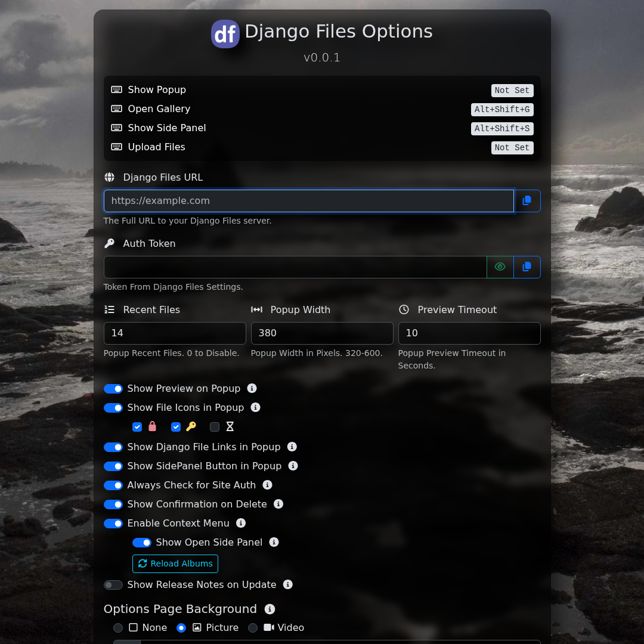
Task: Focus the Popup Width input field
Action: click(x=321, y=333)
